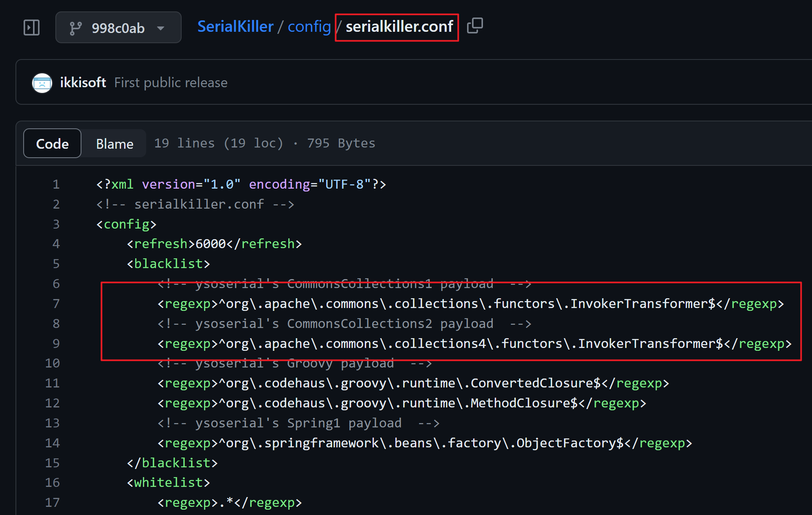Open the 998c0ab commit selector button
This screenshot has width=812, height=515.
click(118, 28)
